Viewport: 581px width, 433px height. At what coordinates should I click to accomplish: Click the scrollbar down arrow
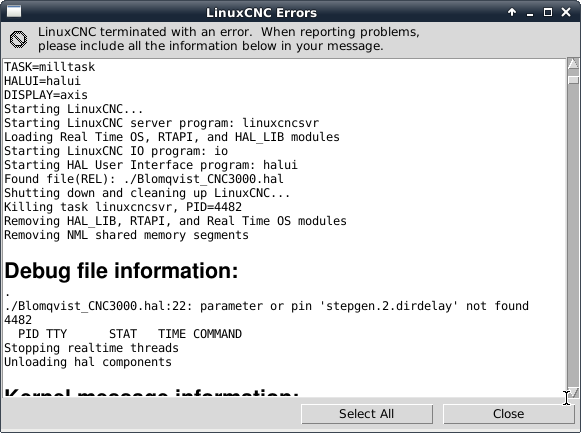573,392
